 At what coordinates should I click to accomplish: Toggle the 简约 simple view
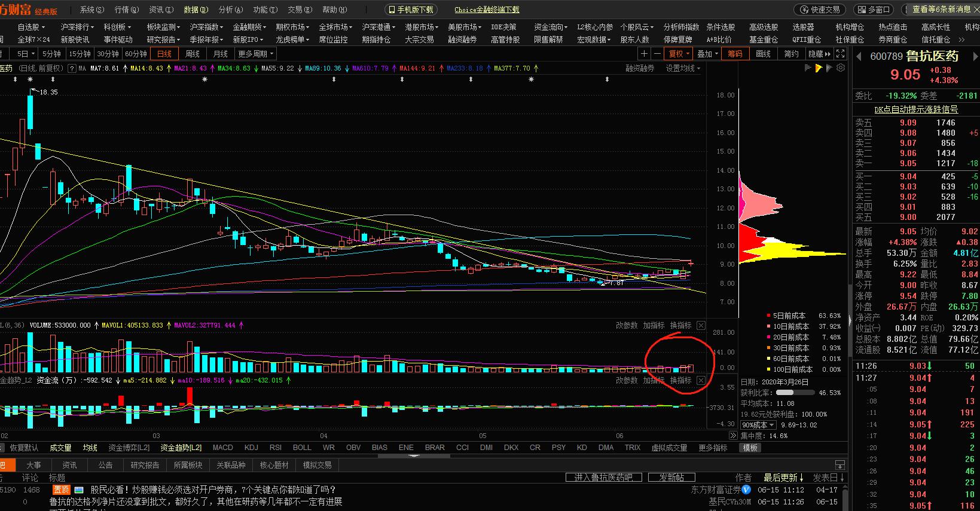click(x=791, y=54)
